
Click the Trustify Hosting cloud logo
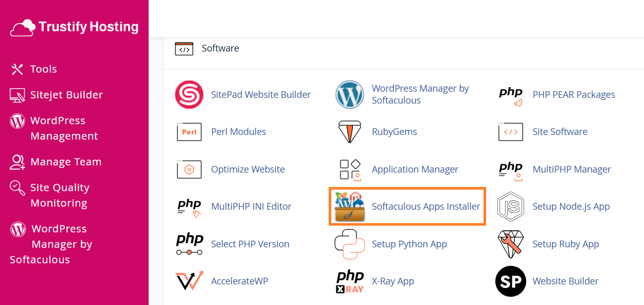click(23, 27)
